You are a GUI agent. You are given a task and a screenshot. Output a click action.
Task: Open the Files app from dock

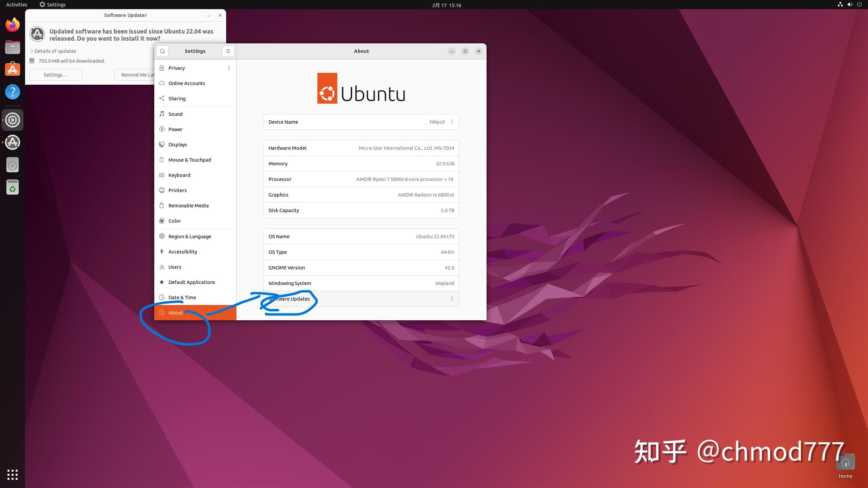tap(13, 47)
